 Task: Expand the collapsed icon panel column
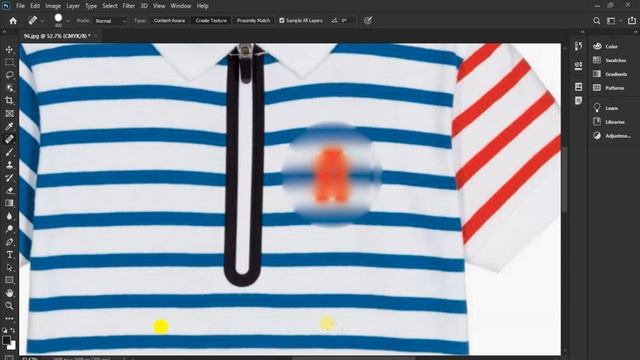pos(582,32)
